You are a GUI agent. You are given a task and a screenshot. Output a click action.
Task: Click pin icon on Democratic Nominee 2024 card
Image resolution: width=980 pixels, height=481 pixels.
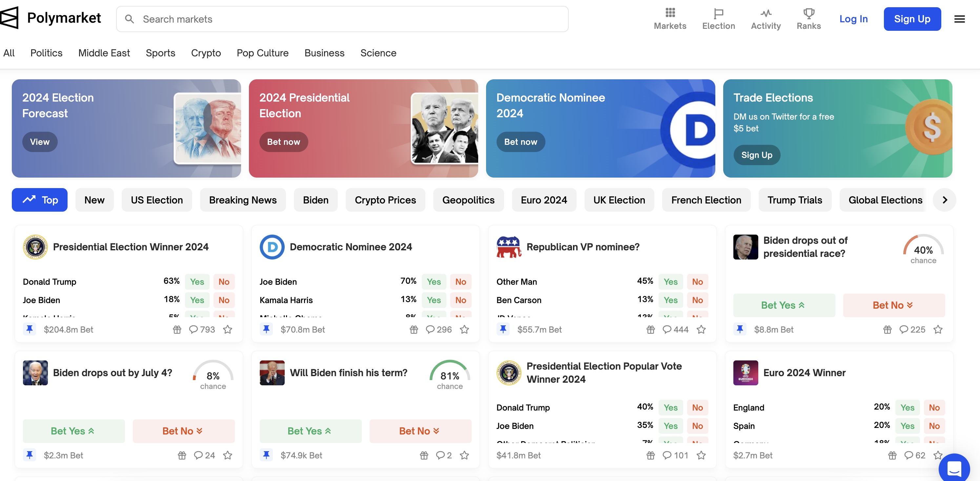click(x=266, y=329)
